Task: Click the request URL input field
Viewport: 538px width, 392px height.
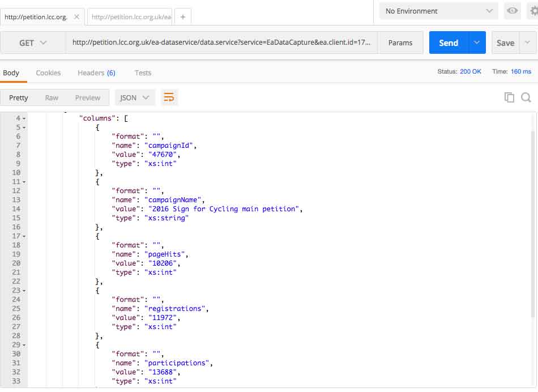Action: coord(221,42)
